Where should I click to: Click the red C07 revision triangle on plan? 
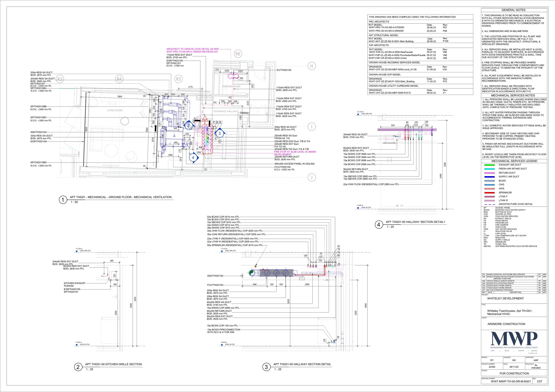[x=205, y=120]
